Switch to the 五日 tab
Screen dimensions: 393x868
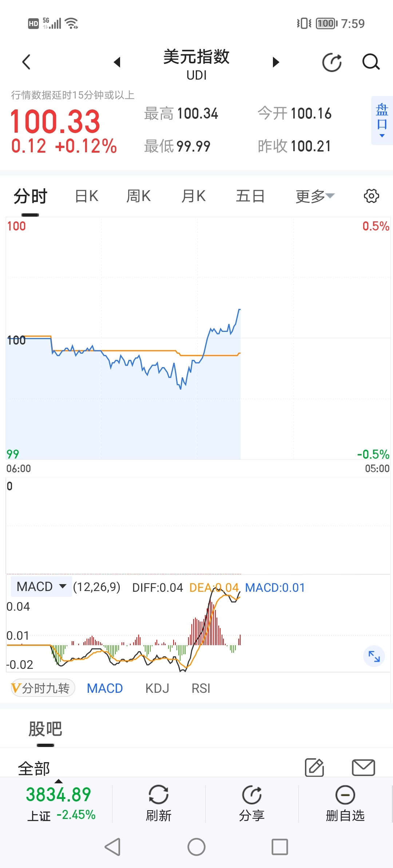click(x=250, y=196)
